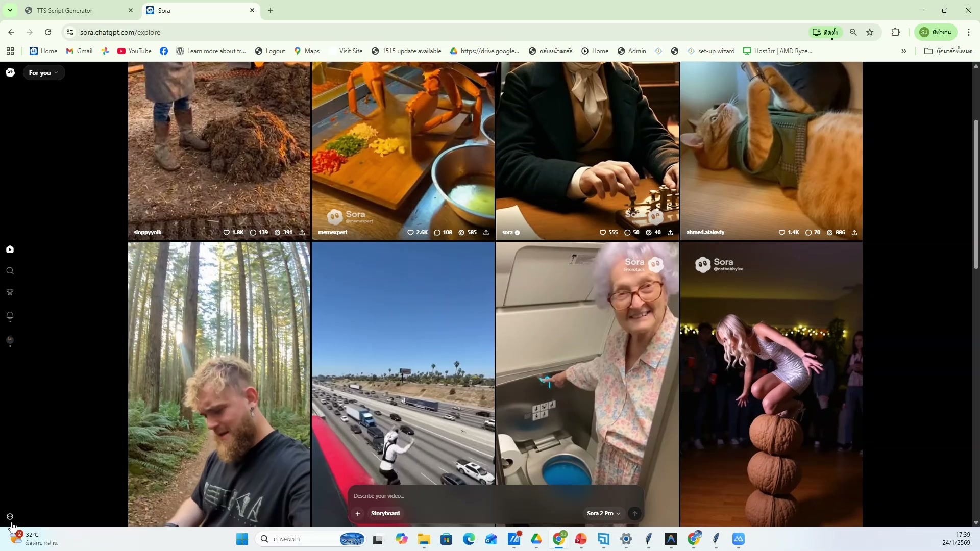Click the page vertical scrollbar thumb
Image resolution: width=980 pixels, height=551 pixels.
(x=976, y=194)
